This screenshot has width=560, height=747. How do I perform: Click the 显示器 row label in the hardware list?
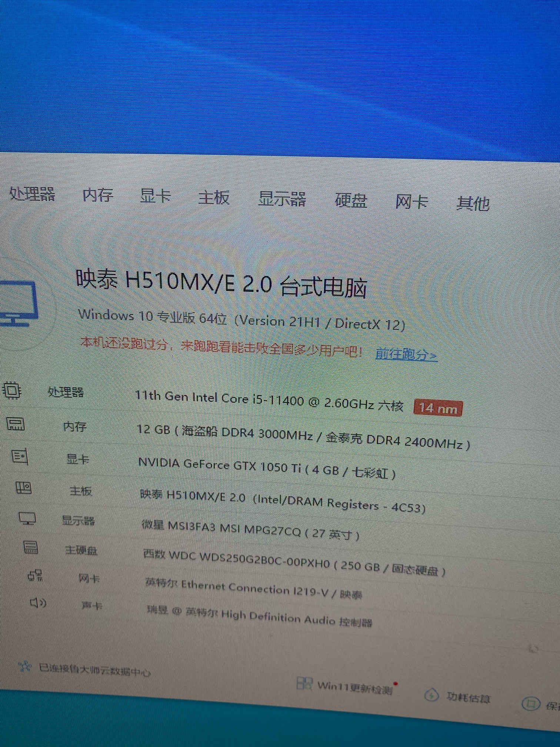[x=79, y=521]
